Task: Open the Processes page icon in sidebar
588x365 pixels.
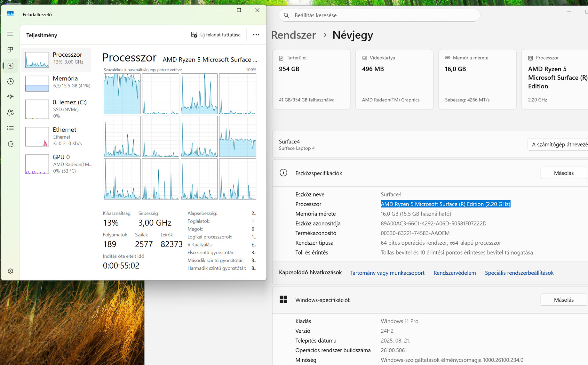Action: (x=10, y=50)
